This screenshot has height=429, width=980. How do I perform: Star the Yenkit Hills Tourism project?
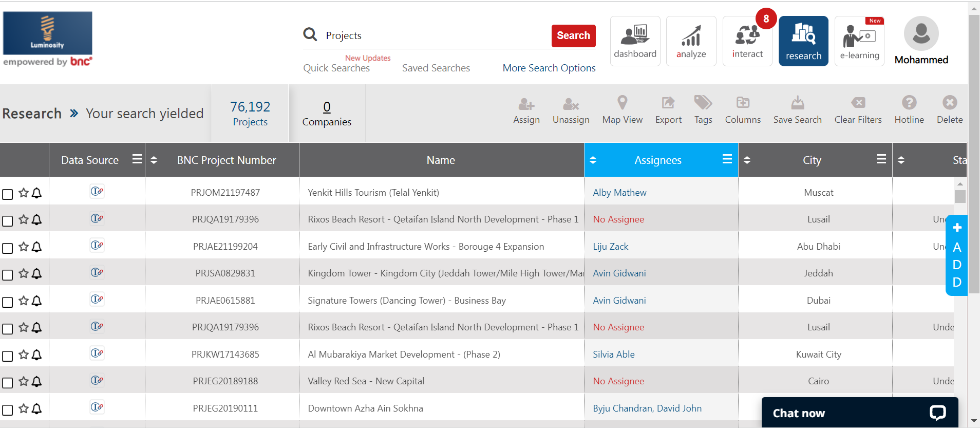[24, 193]
